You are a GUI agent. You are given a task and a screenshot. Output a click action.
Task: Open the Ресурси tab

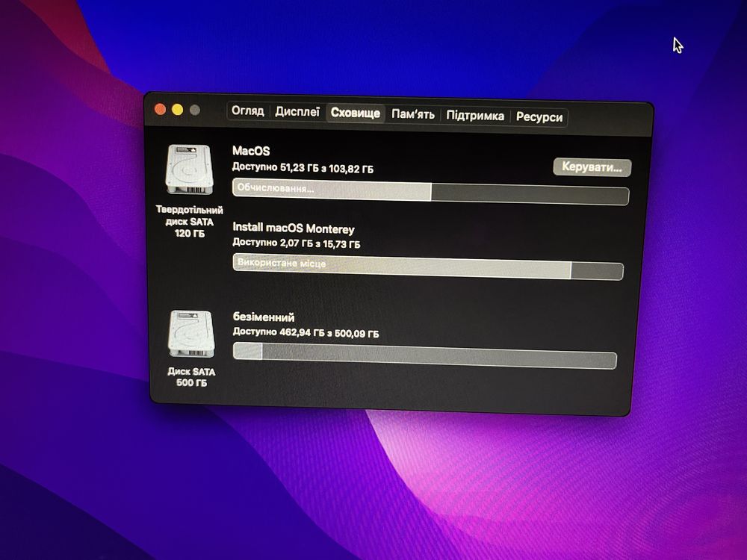click(x=539, y=117)
